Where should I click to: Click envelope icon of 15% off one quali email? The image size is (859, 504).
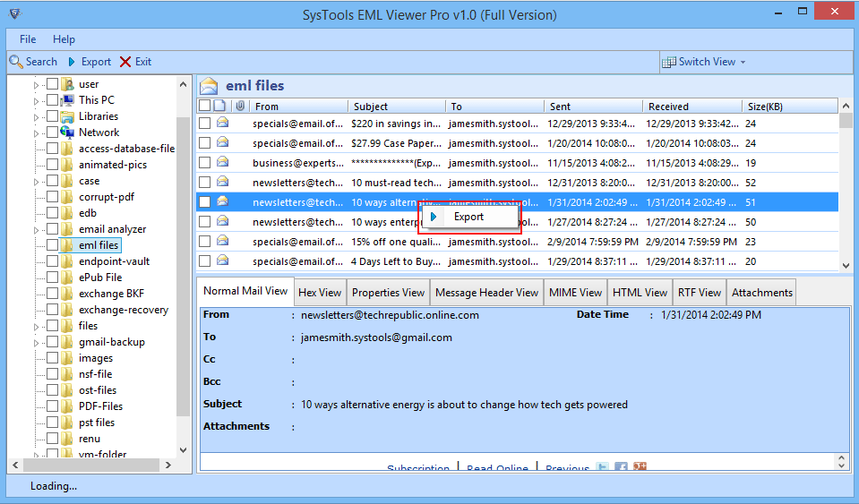coord(222,240)
